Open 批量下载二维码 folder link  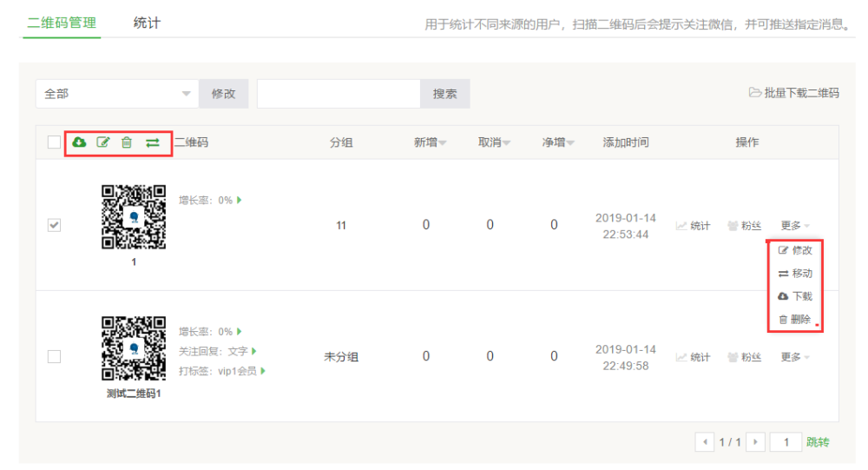[794, 93]
